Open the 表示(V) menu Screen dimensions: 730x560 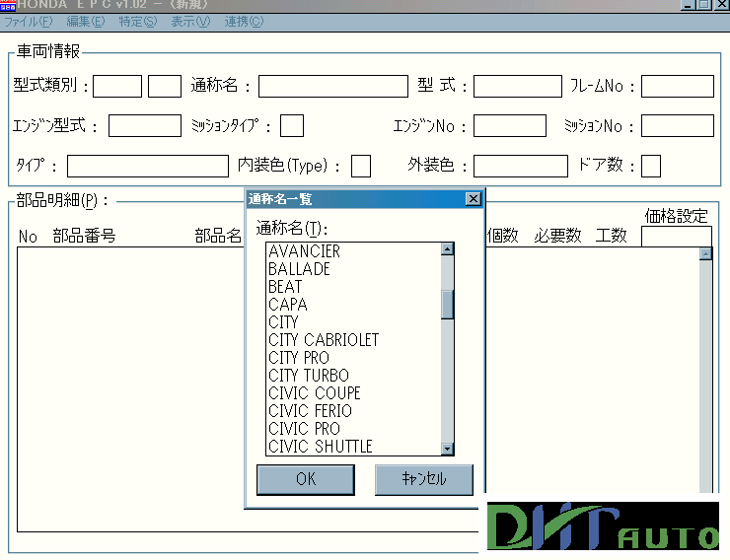pos(190,22)
